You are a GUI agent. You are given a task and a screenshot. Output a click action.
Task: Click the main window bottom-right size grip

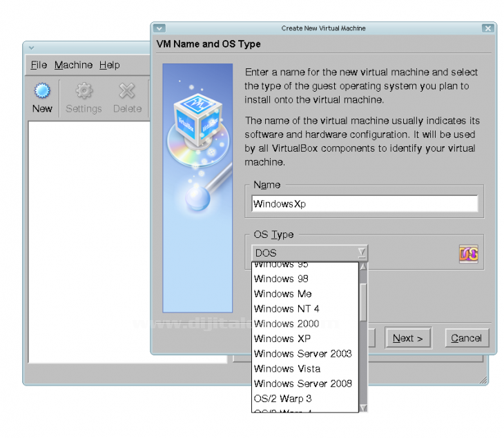[x=483, y=381]
